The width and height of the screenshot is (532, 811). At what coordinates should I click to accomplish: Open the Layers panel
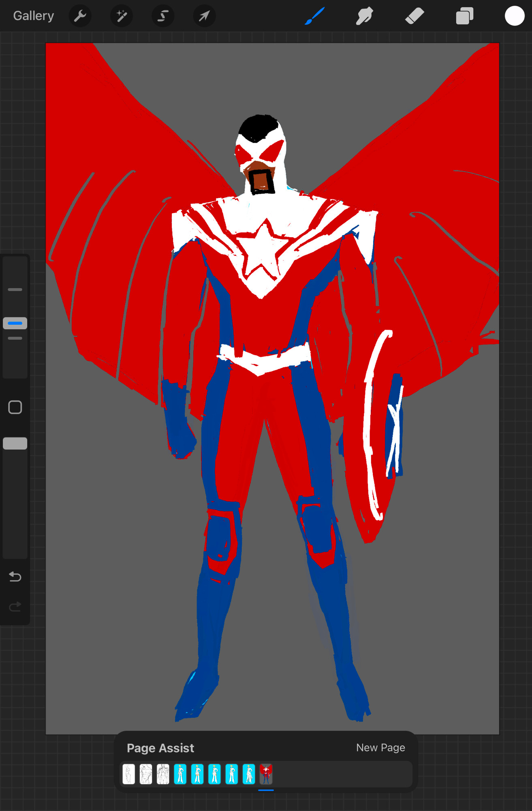(465, 16)
